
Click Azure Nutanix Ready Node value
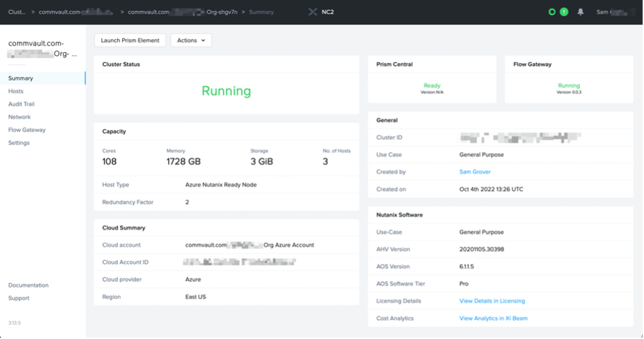[221, 185]
